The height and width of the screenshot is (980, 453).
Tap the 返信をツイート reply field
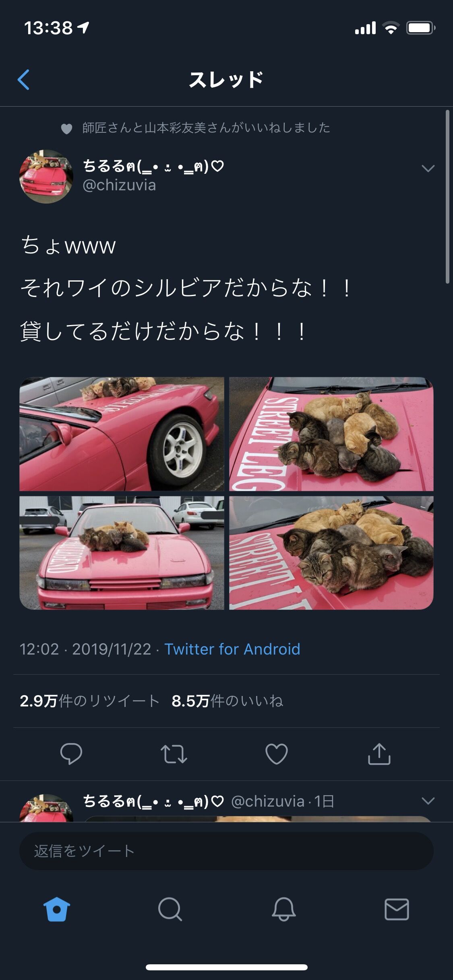tap(226, 851)
